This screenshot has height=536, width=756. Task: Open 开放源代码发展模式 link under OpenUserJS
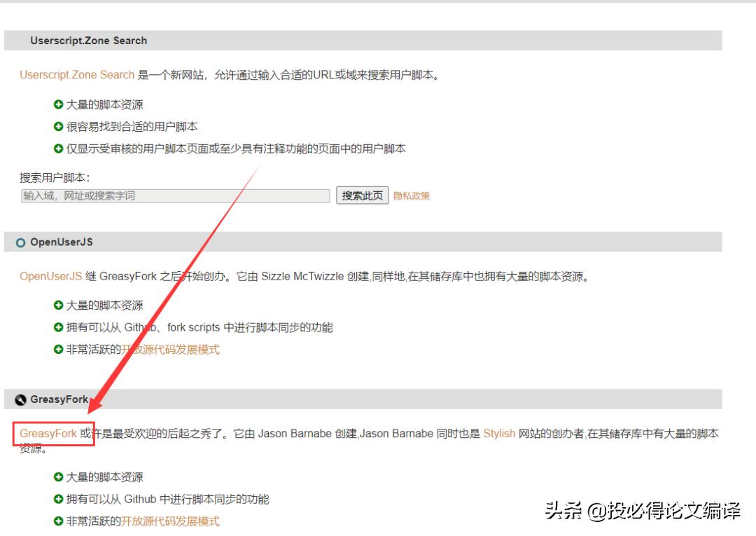coord(170,350)
